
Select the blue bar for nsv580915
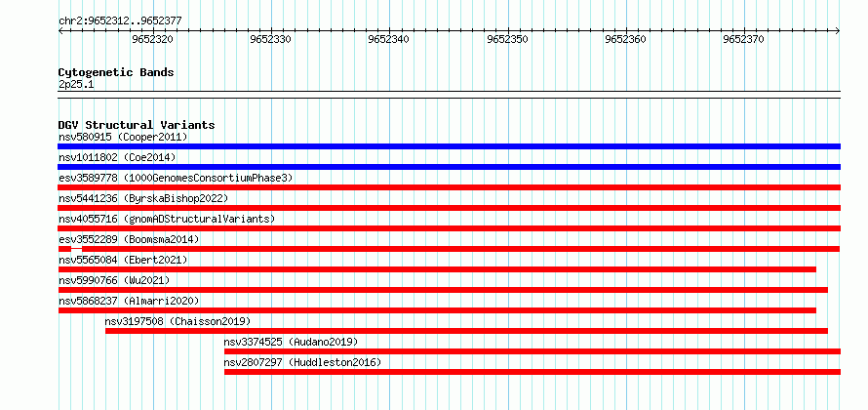coord(450,146)
